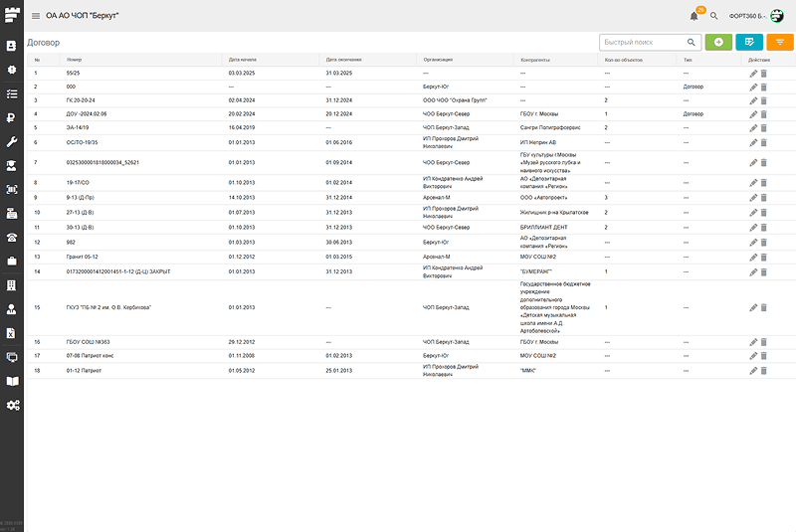Open the gears settings sidebar icon
This screenshot has height=532, width=796.
13,405
